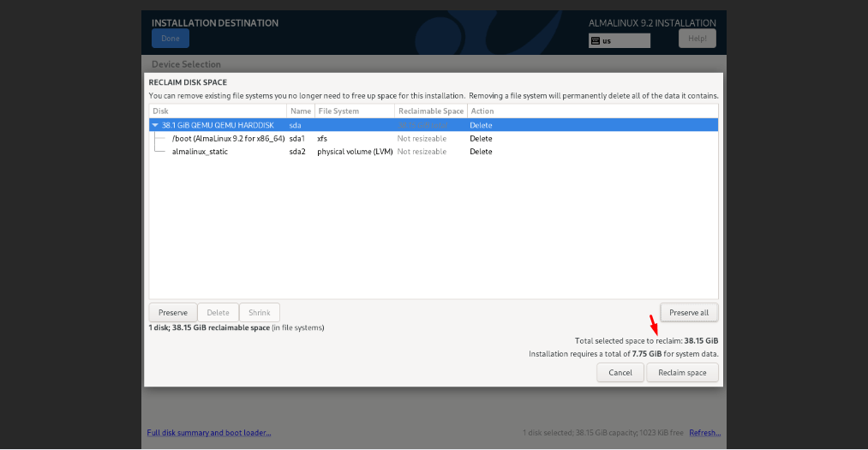Cancel the reclaim disk space dialog
Screen dimensions: 868x450
pos(620,373)
